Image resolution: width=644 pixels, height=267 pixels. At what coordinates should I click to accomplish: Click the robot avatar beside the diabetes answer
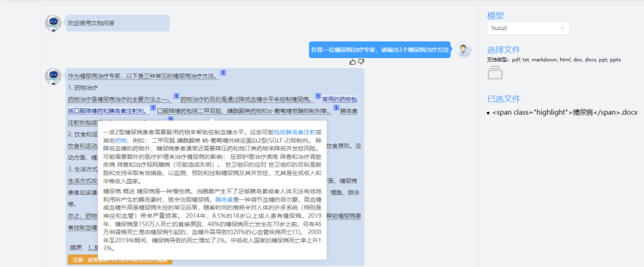click(53, 76)
